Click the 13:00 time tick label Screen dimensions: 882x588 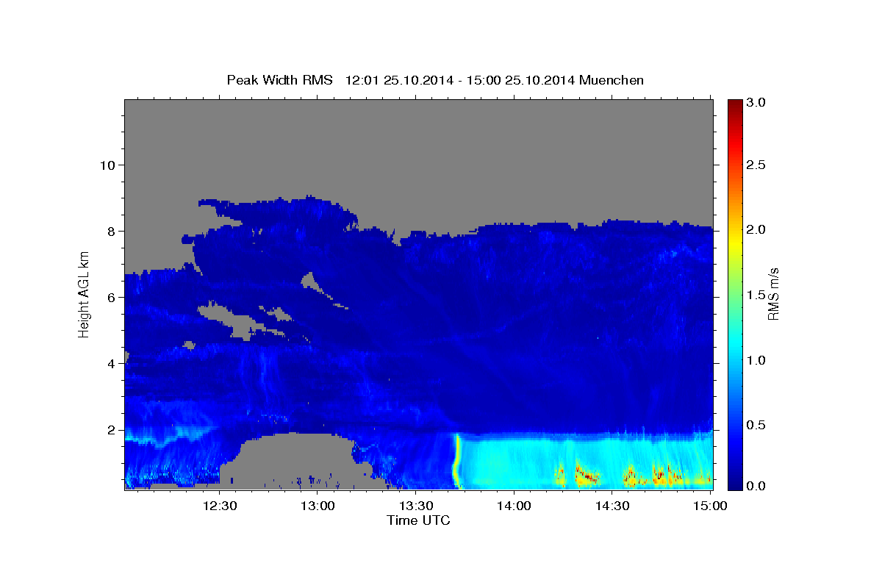coord(318,506)
